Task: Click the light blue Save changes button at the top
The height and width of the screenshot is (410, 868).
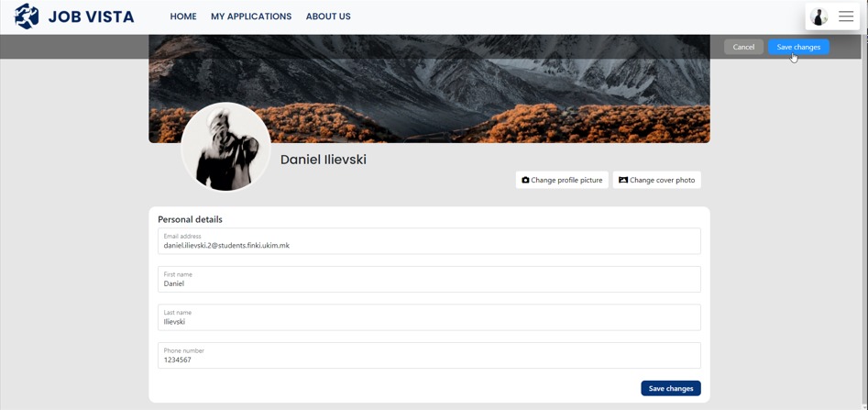Action: point(797,47)
